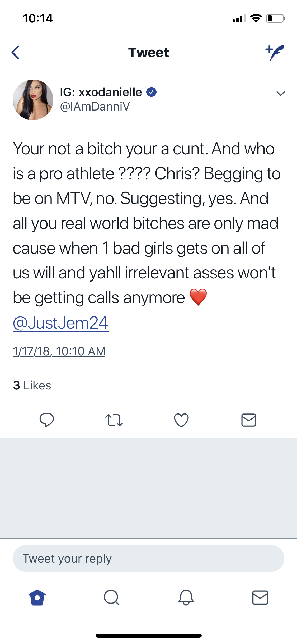297x644 pixels.
Task: Open the @IAmDanniV handle
Action: pos(95,107)
